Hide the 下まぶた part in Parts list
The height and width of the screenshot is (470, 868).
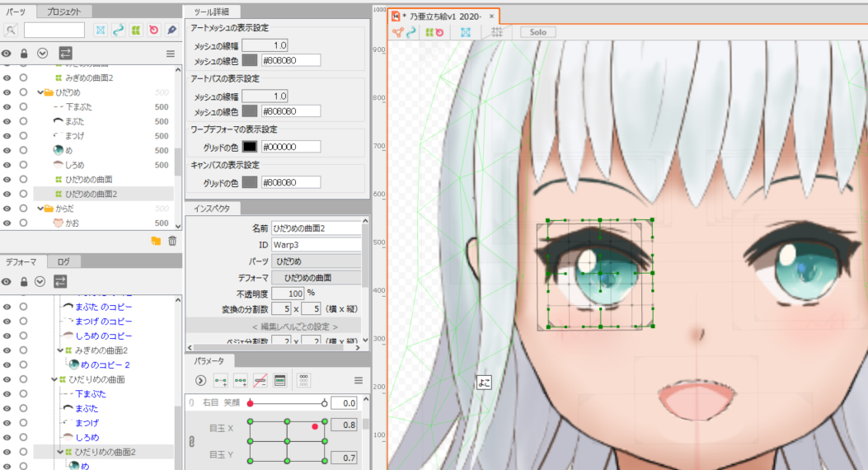click(x=7, y=107)
